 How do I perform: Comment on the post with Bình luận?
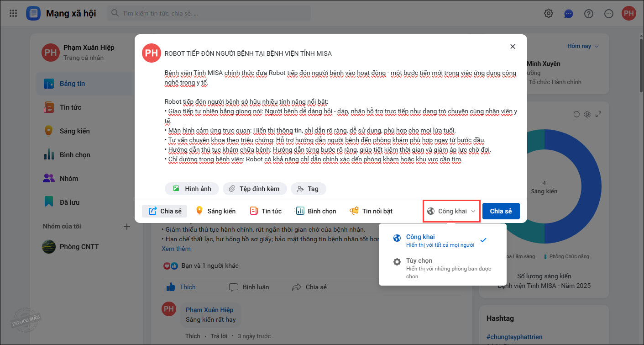click(249, 287)
